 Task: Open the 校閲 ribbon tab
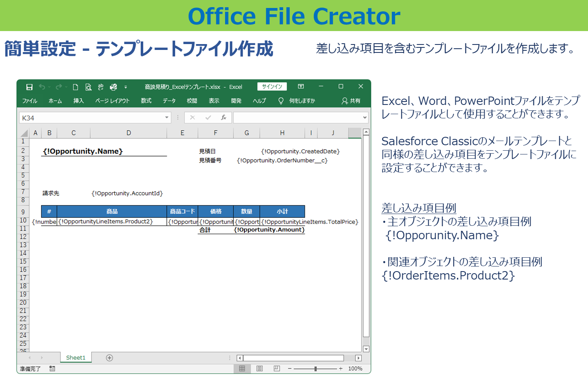[192, 101]
